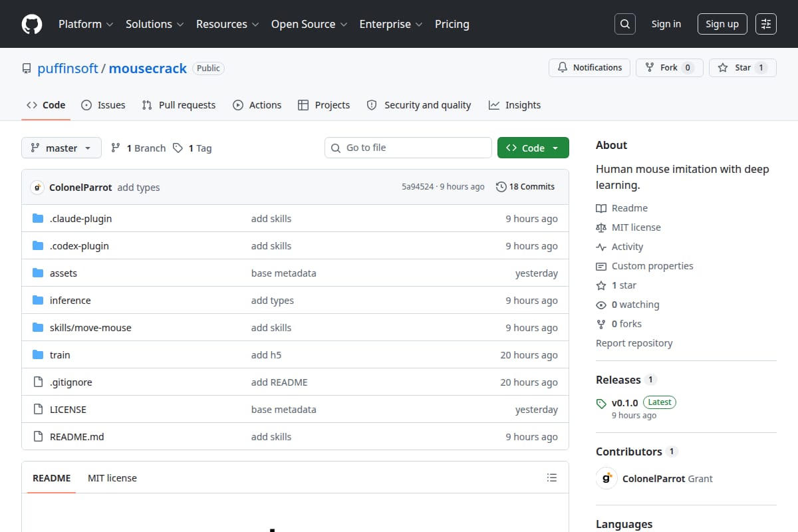Switch to the Actions tab
The image size is (798, 532).
click(257, 105)
